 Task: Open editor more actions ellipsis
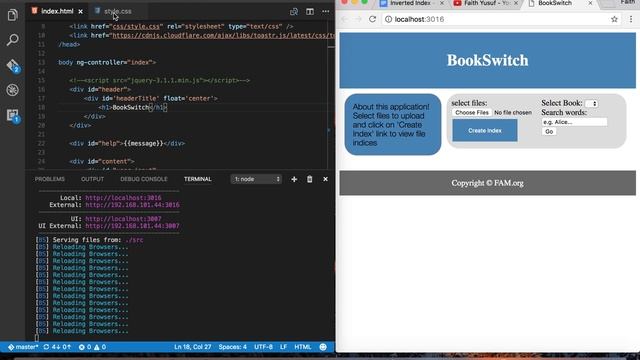[325, 11]
